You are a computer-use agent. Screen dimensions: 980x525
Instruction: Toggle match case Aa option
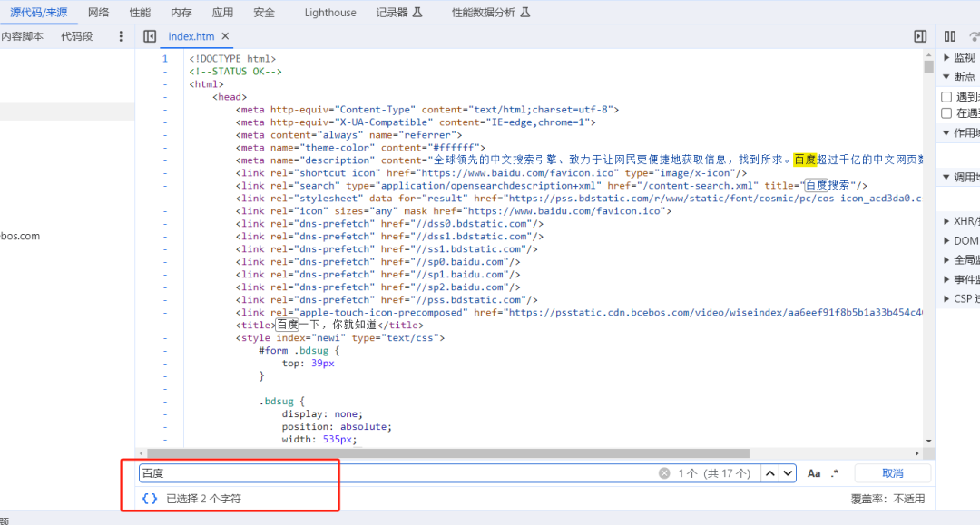814,473
